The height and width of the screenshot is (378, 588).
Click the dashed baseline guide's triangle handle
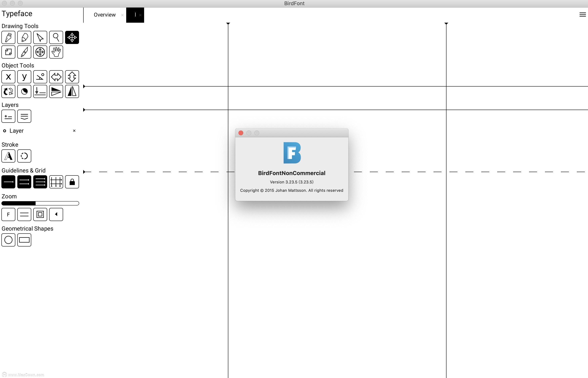[x=84, y=172]
